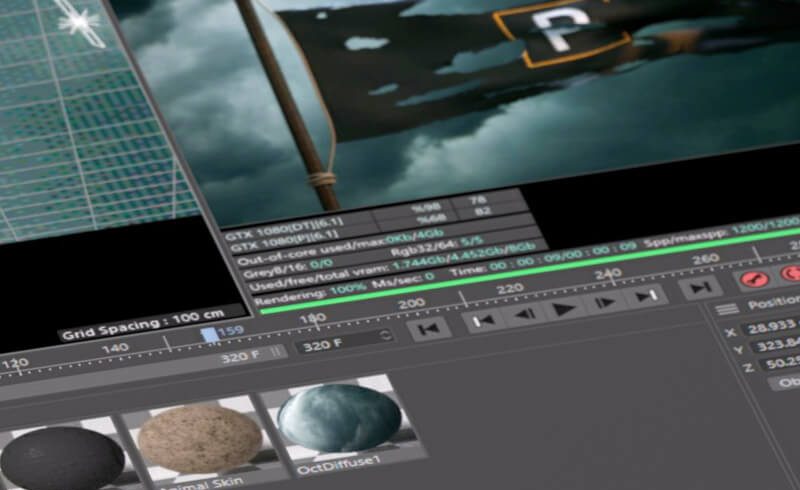The height and width of the screenshot is (490, 800).
Task: Select the dark black material thumbnail
Action: (x=61, y=458)
